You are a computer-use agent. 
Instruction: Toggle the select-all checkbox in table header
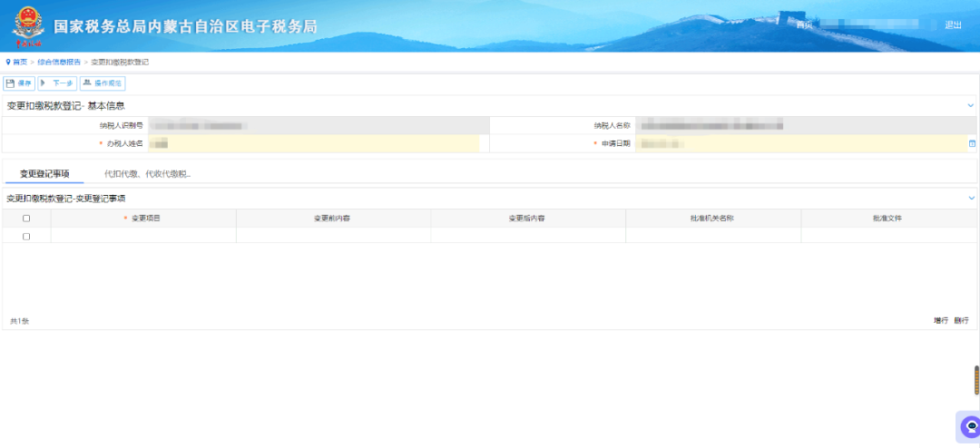click(x=26, y=219)
